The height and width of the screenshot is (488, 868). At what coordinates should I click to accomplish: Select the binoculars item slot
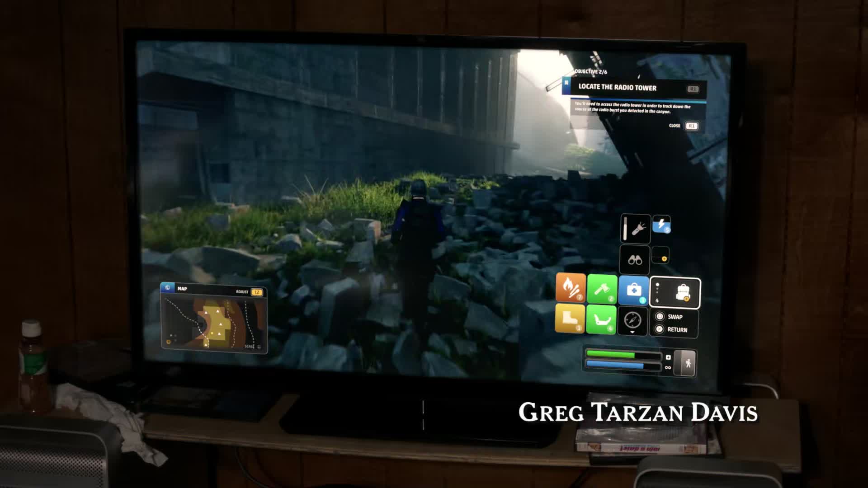635,260
